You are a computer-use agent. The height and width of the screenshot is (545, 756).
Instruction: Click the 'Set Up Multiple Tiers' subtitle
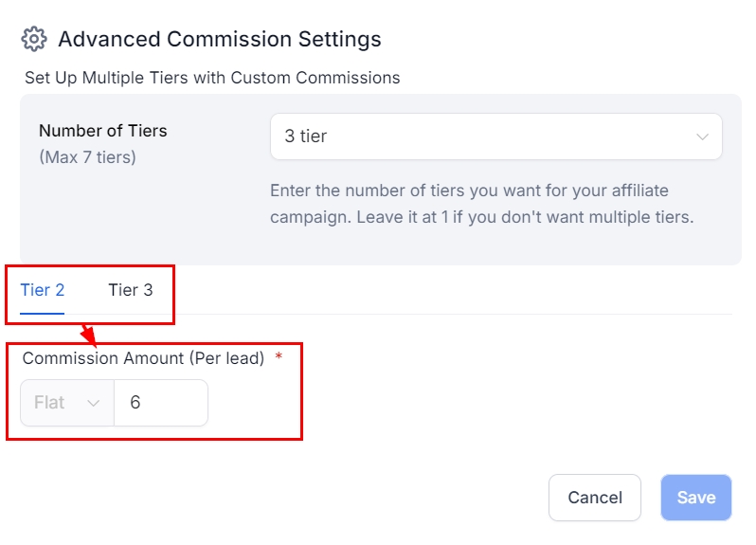coord(212,78)
